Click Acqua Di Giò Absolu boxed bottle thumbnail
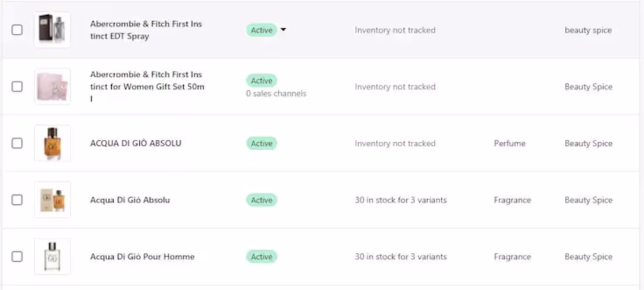 (x=52, y=200)
